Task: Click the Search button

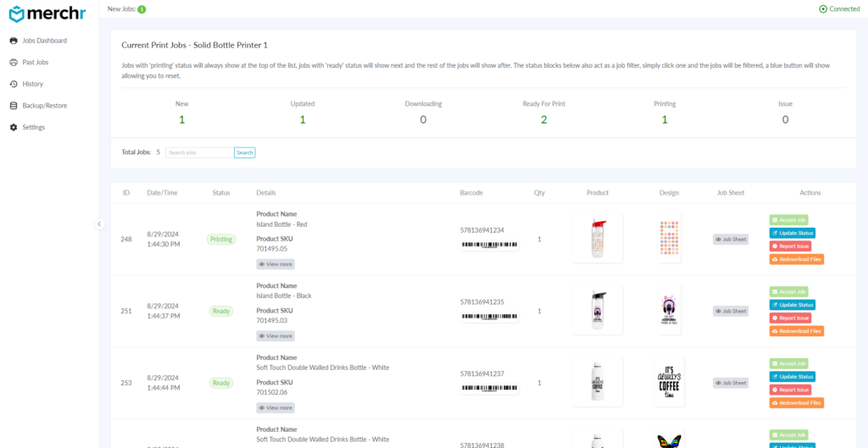Action: [245, 152]
